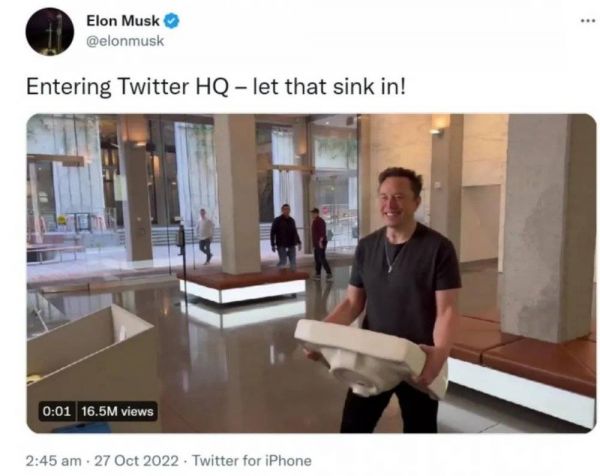Image resolution: width=600 pixels, height=476 pixels.
Task: Open the Elon Musk display name link
Action: tap(123, 21)
